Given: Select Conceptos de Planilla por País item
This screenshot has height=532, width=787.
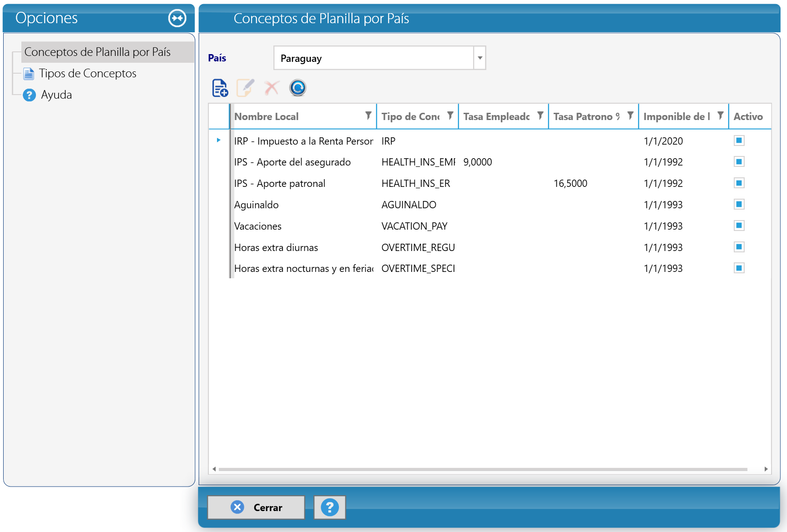Looking at the screenshot, I should pos(97,52).
